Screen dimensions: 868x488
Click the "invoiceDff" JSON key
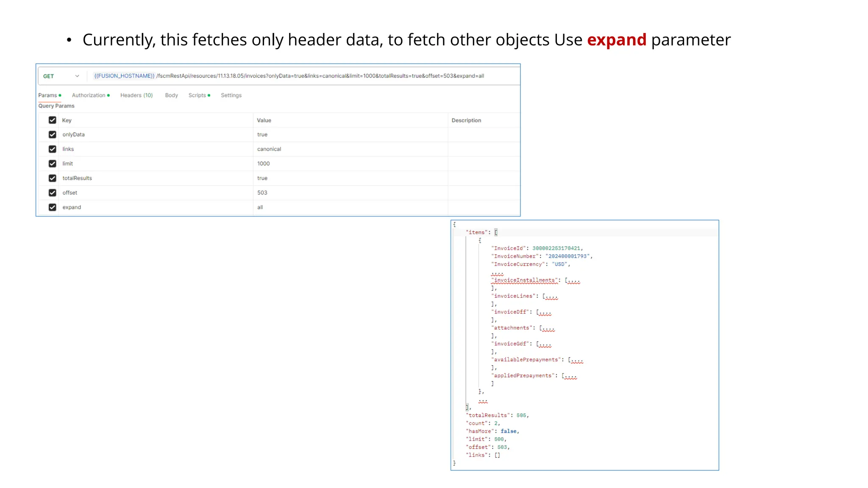(510, 312)
